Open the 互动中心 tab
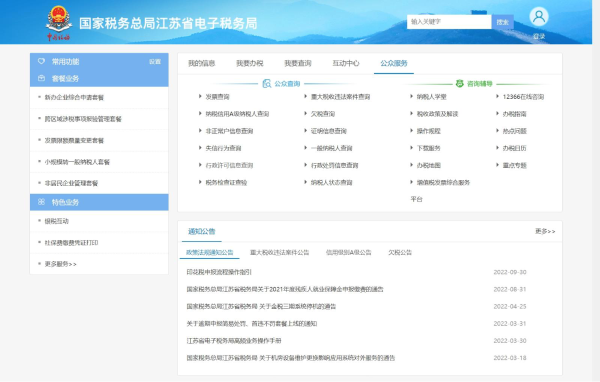Viewport: 600px width, 382px height. tap(346, 63)
